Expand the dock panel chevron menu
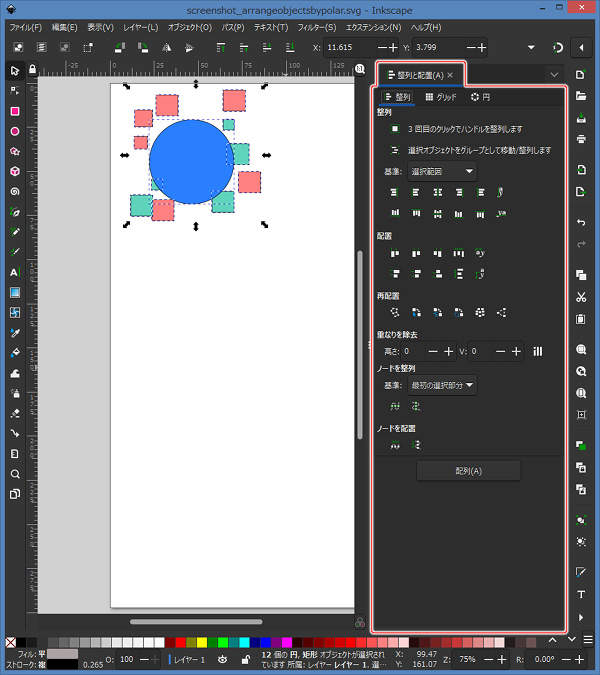This screenshot has height=675, width=600. click(x=555, y=75)
